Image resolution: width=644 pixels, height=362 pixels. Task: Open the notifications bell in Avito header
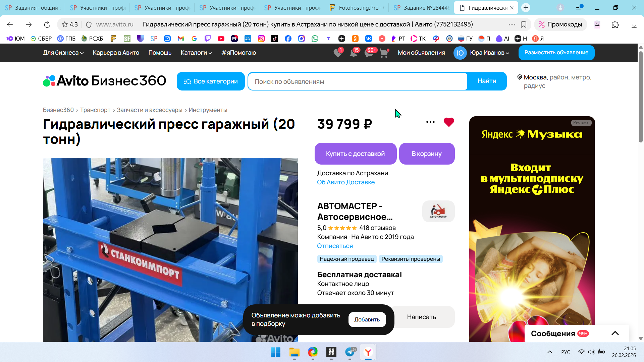(x=353, y=53)
